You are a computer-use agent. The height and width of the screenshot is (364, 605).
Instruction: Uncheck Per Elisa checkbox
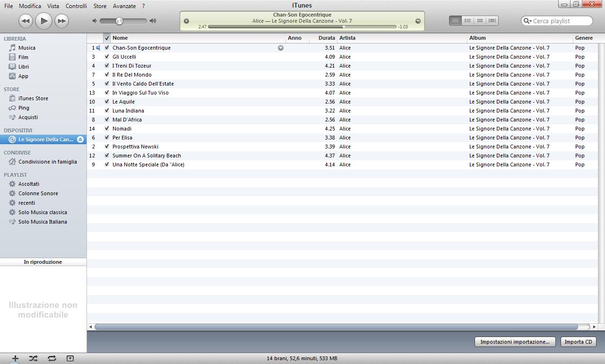[107, 138]
